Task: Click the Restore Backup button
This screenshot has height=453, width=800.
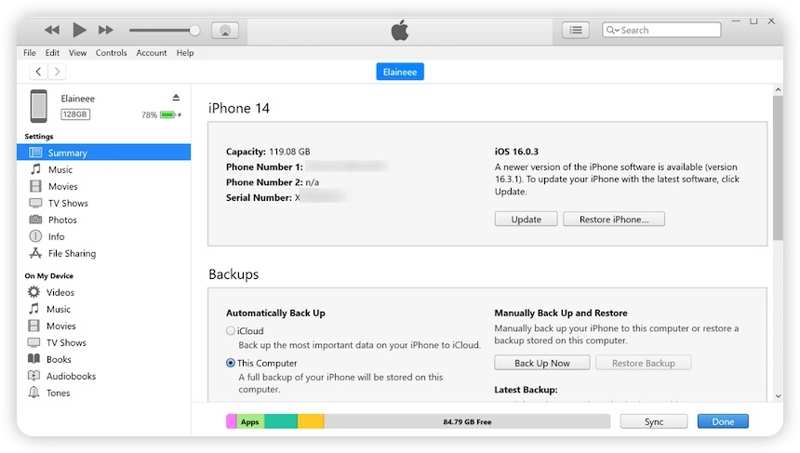Action: tap(643, 363)
